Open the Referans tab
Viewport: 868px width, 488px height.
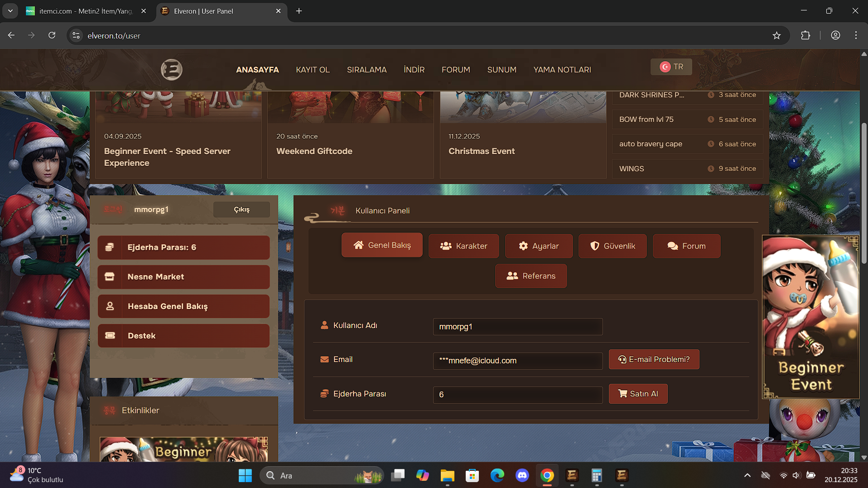pos(531,276)
